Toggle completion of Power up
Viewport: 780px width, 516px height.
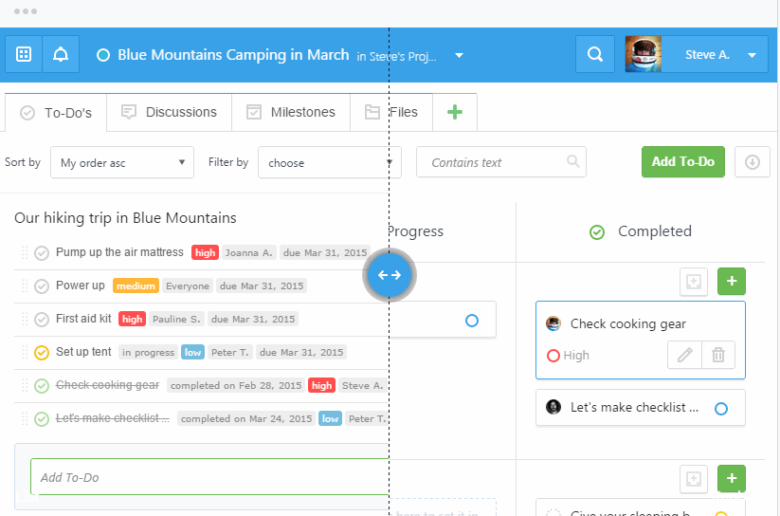click(42, 286)
